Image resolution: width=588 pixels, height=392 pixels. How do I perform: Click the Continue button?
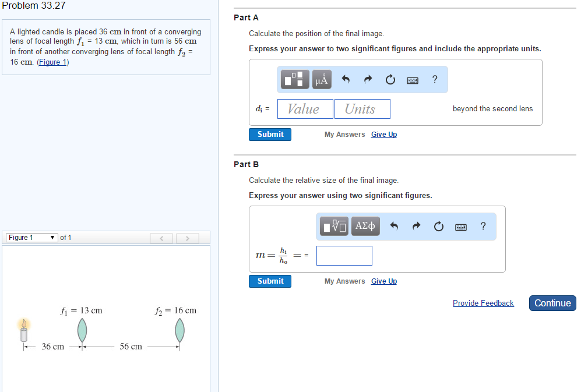[552, 303]
